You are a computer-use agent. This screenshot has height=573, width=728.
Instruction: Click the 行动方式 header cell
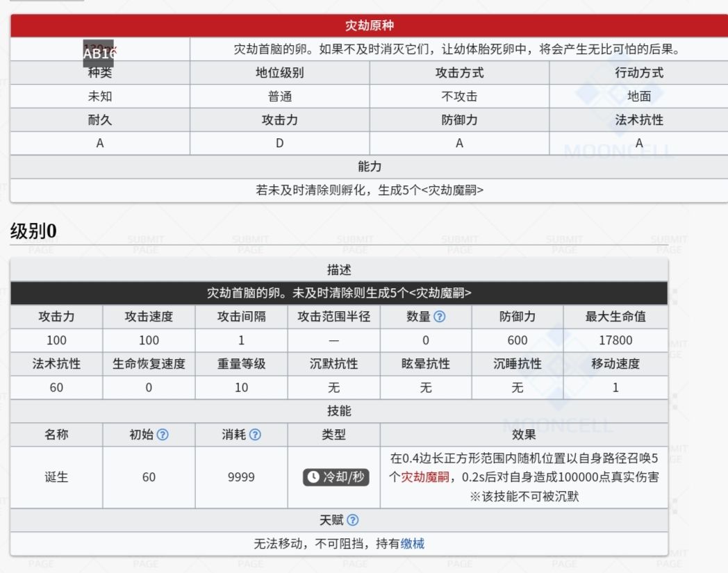(639, 73)
